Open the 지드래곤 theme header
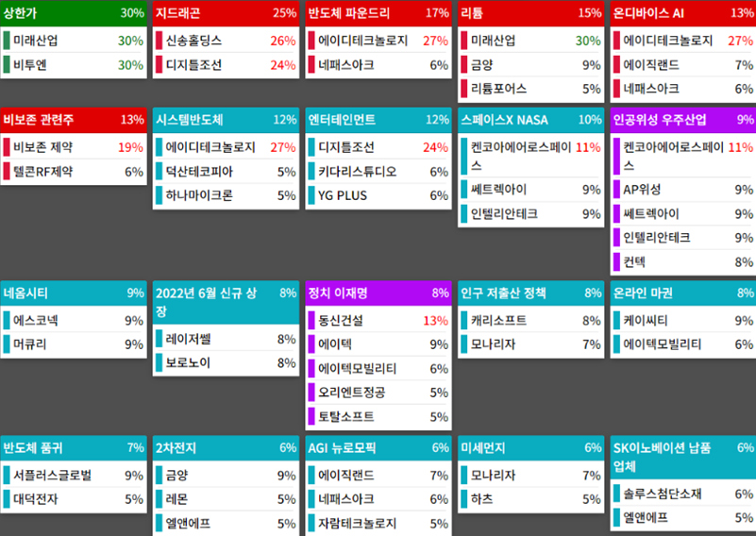 [x=226, y=13]
